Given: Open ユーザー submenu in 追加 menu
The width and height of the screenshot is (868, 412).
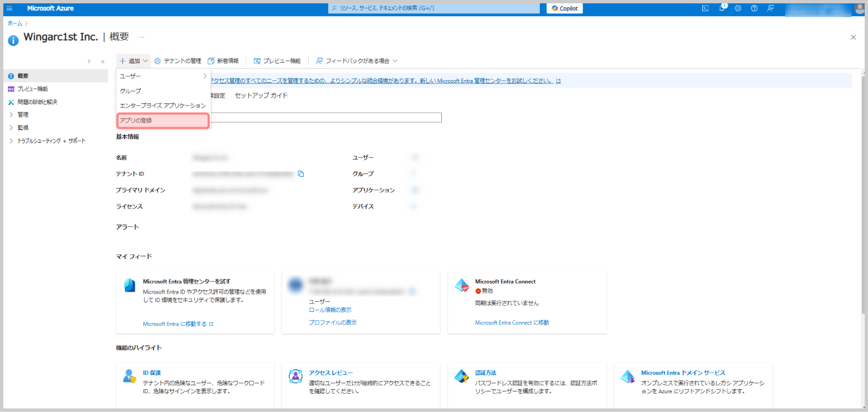Looking at the screenshot, I should click(x=163, y=76).
